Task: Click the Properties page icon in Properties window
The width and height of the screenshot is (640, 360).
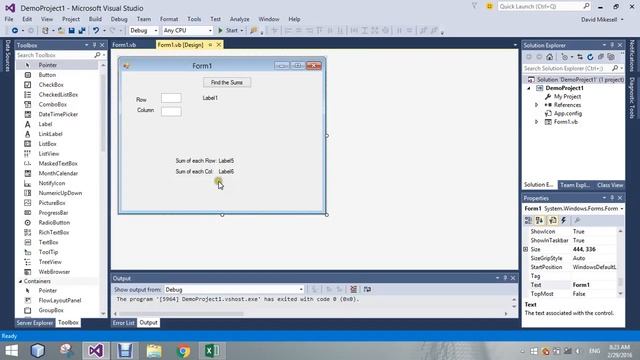Action: (577, 220)
